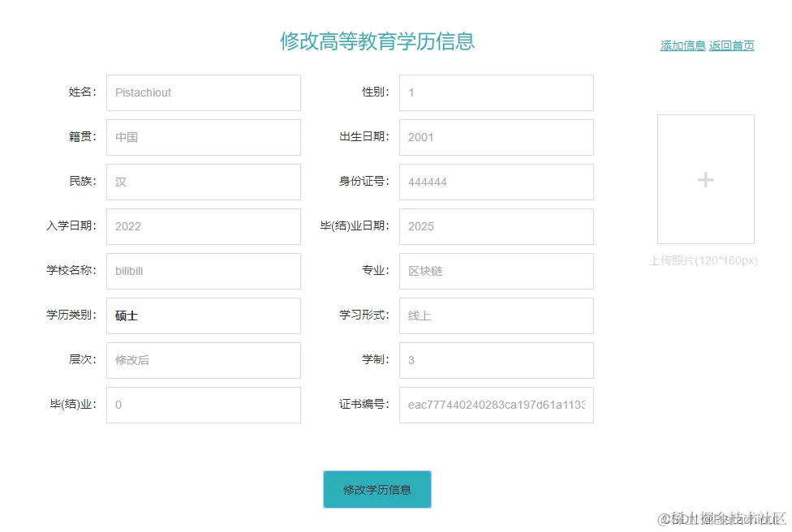Click the 籍贯 field showing 中国
The height and width of the screenshot is (532, 792).
pos(203,137)
